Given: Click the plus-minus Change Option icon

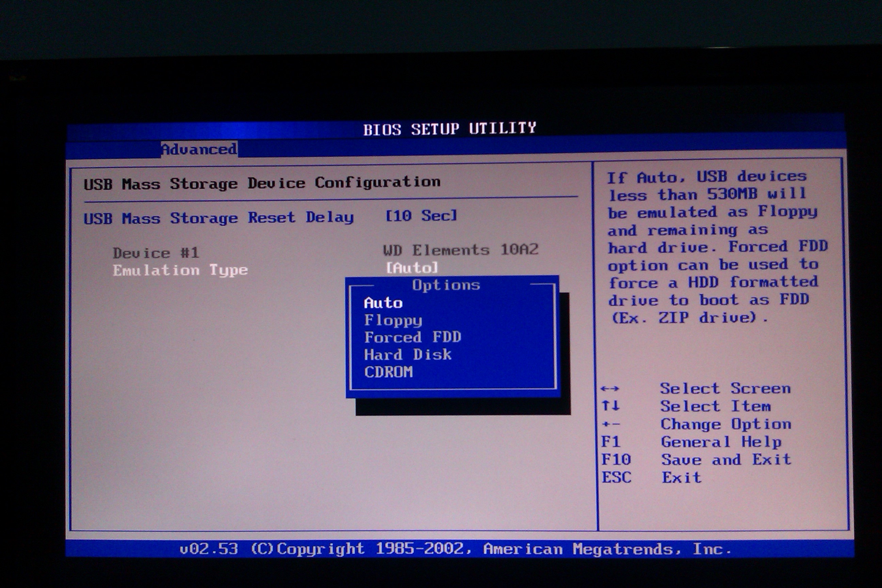Looking at the screenshot, I should click(x=610, y=425).
